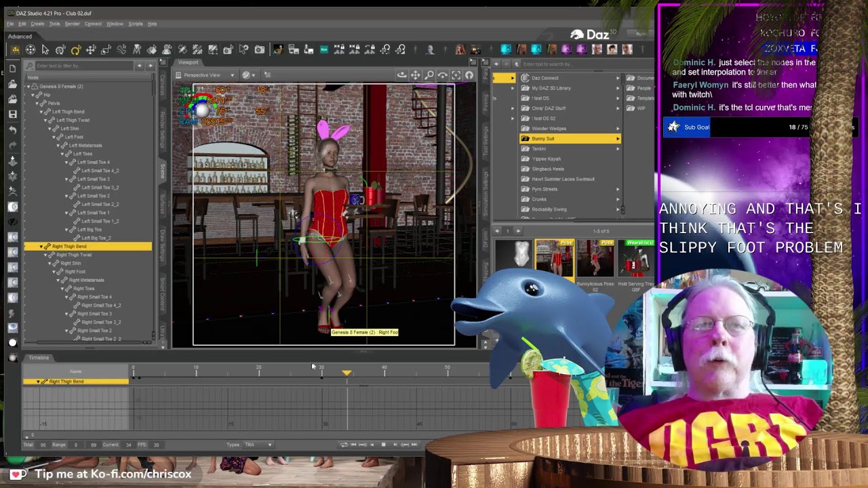
Task: Collapse Right Thigh Bend timeline row
Action: pos(38,382)
